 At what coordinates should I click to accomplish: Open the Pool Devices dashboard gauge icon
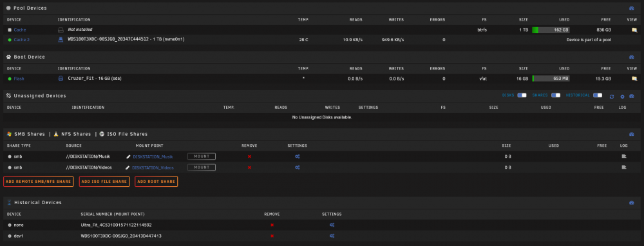632,8
